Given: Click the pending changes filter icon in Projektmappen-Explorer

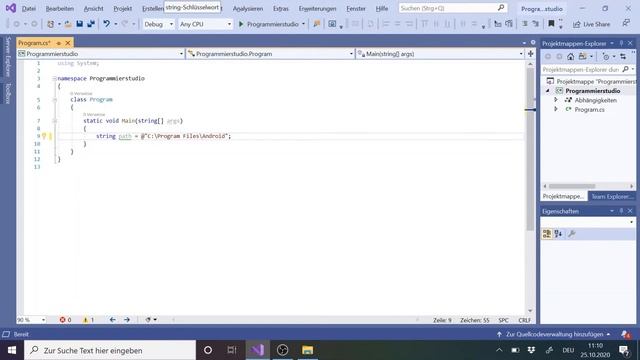Looking at the screenshot, I should (x=606, y=57).
